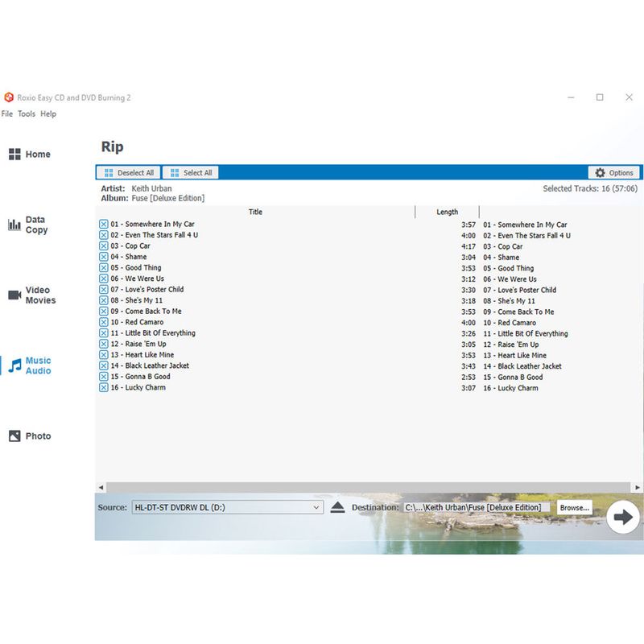Start ripping with the arrow button
Screen dimensions: 644x644
[x=623, y=517]
